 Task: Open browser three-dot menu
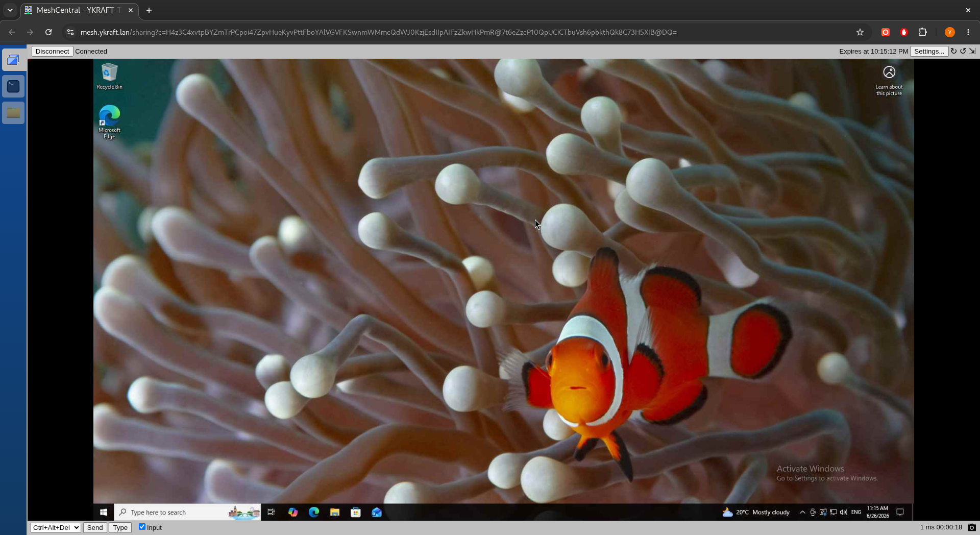click(968, 32)
